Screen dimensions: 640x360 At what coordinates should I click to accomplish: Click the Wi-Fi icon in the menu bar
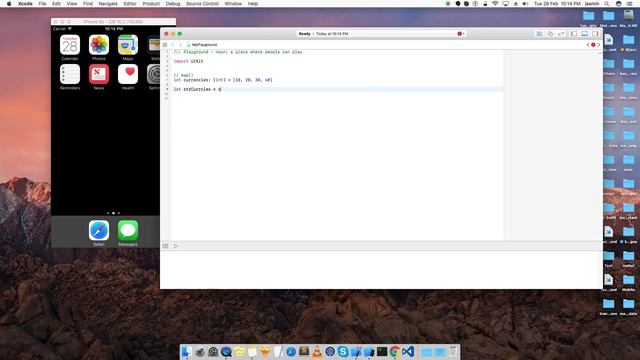495,4
